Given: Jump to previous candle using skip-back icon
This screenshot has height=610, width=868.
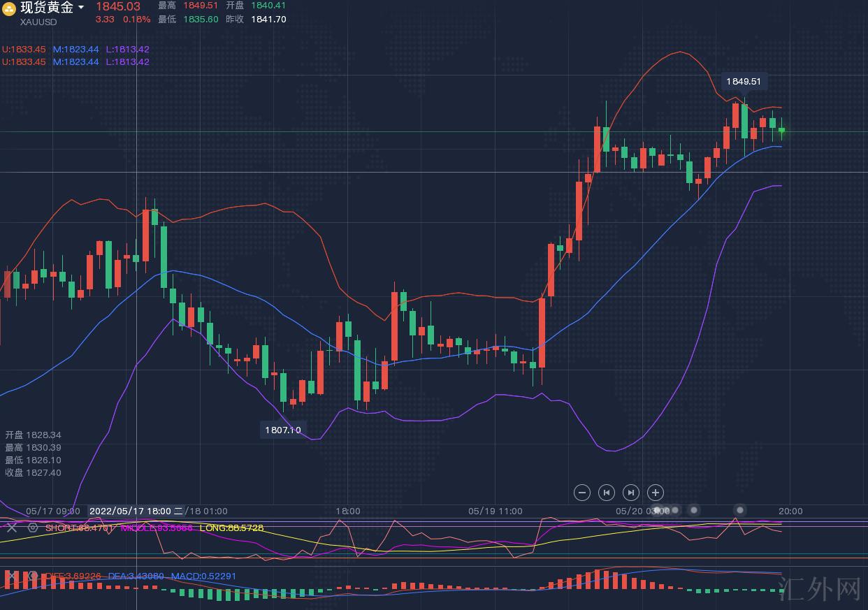Looking at the screenshot, I should [606, 493].
